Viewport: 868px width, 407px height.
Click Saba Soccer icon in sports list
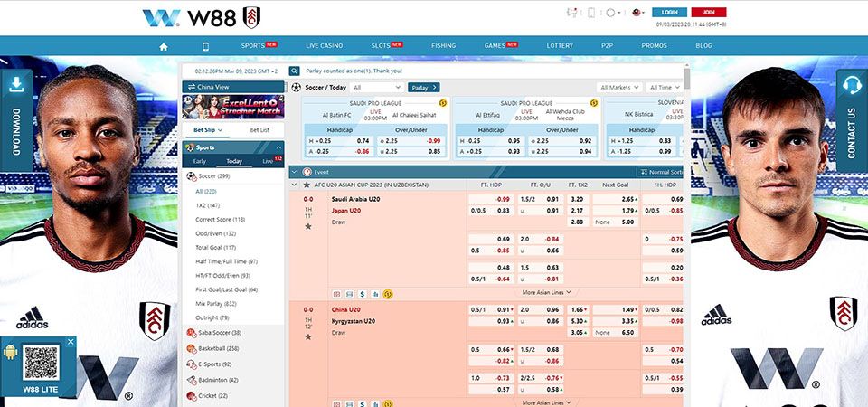(192, 333)
